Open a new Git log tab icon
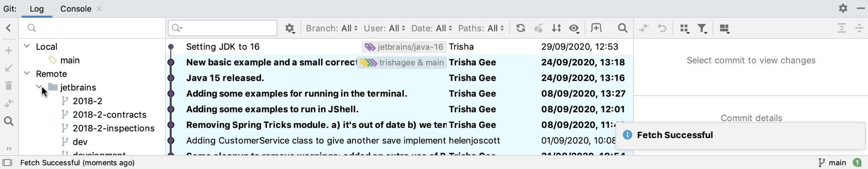868x169 pixels. point(596,28)
